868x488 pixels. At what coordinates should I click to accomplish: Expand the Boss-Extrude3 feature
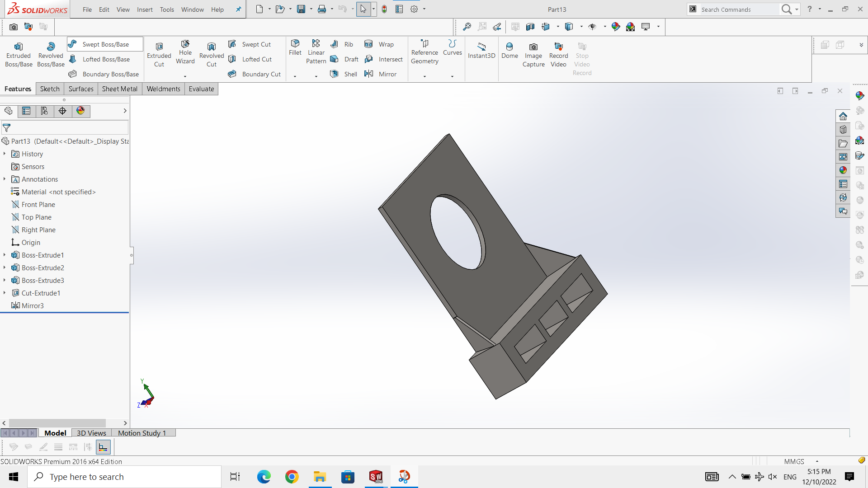(5, 281)
